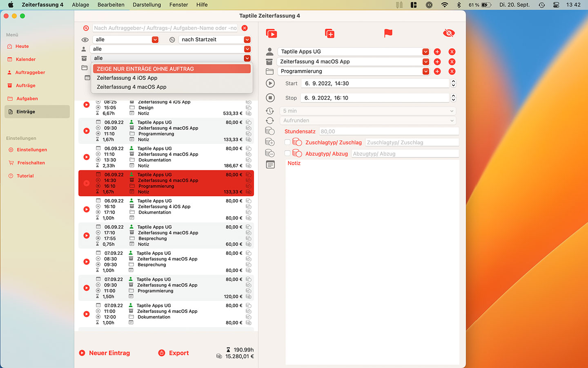
Task: Select entry 06.09.22 16:10 Dokumentation
Action: click(166, 209)
